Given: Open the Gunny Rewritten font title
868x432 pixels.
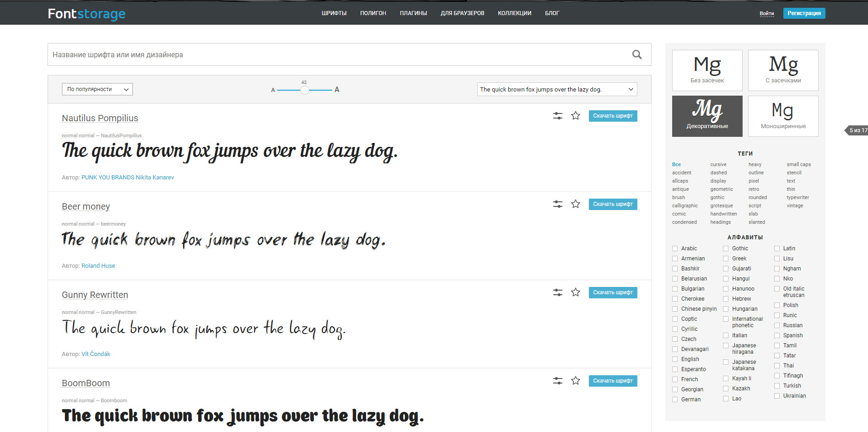Looking at the screenshot, I should pos(95,295).
